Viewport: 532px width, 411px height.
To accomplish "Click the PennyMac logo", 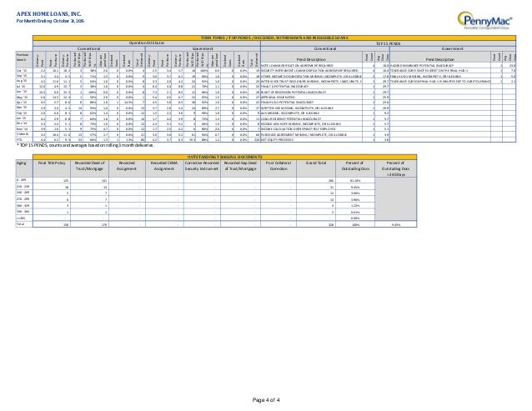I will (484, 20).
